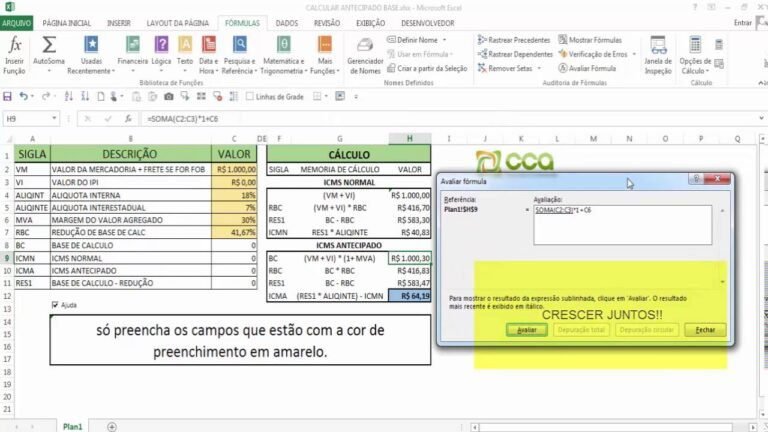The image size is (768, 432).
Task: Switch to EXIBIÇÃO tab
Action: pyautogui.click(x=370, y=23)
